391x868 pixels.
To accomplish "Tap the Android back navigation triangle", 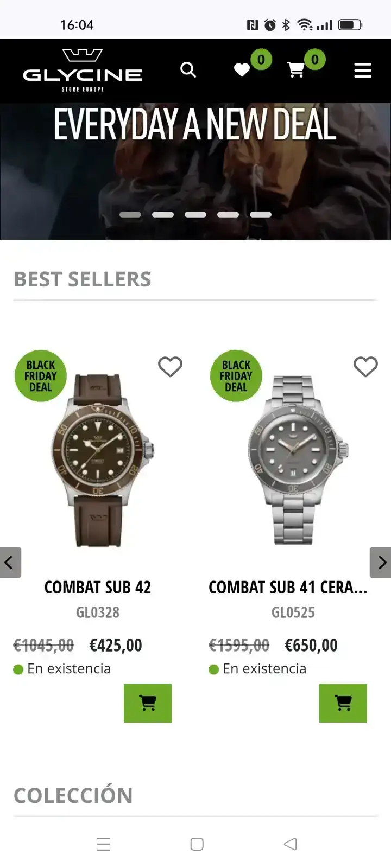I will [290, 844].
